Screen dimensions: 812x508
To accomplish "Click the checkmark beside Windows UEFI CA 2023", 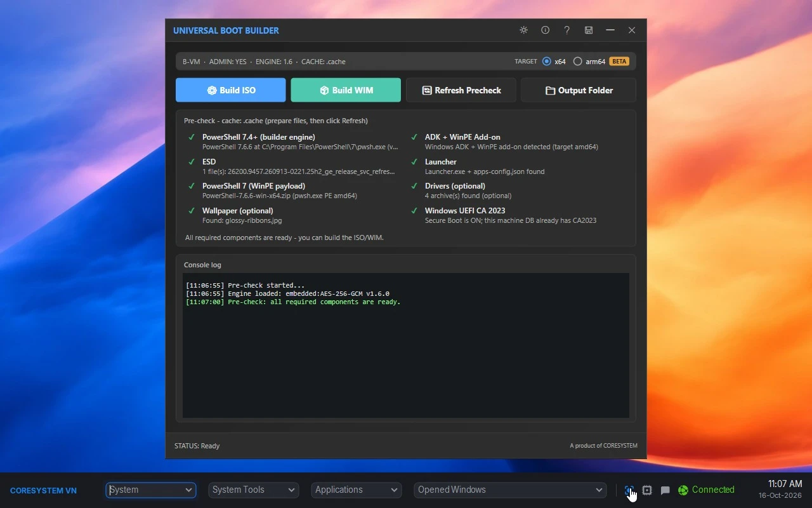I will click(x=414, y=210).
